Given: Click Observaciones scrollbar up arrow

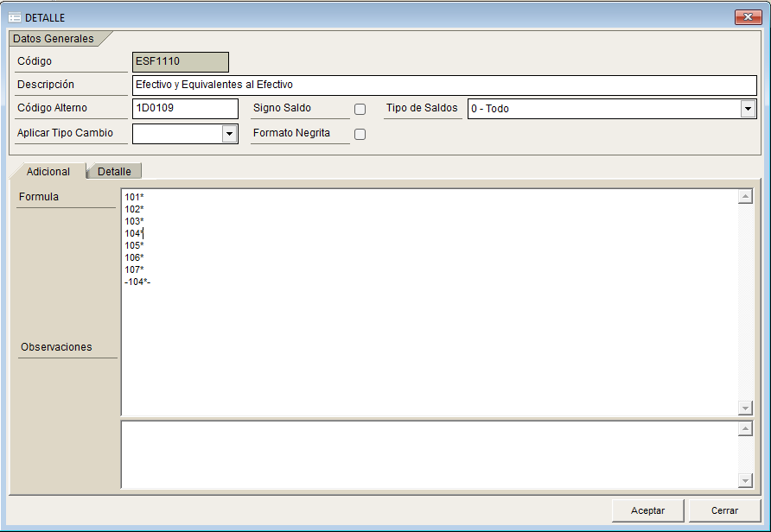Looking at the screenshot, I should point(745,429).
